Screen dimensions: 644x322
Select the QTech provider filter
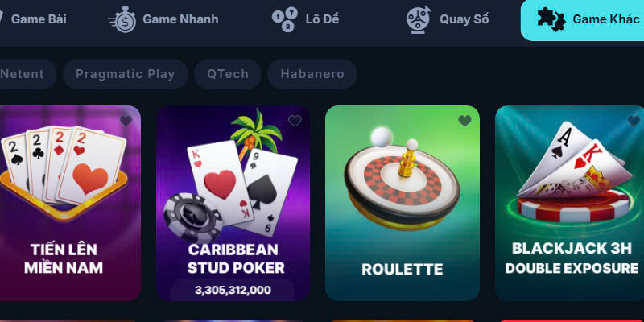(228, 74)
